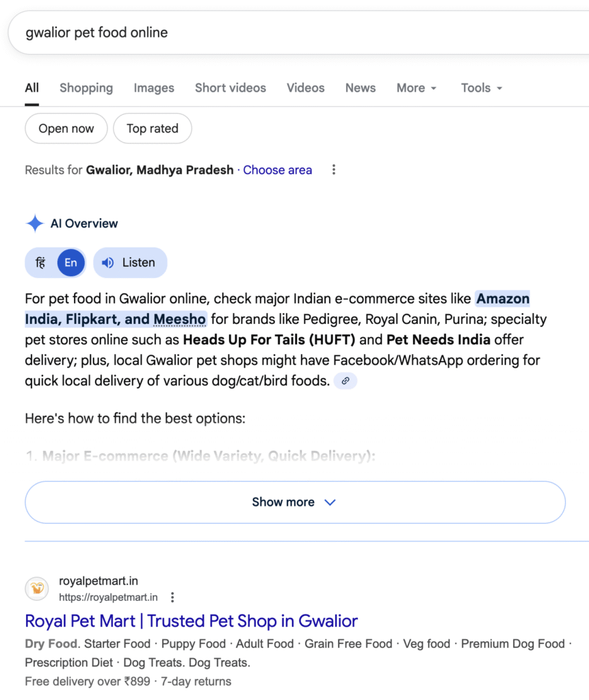The width and height of the screenshot is (589, 700).
Task: Click the AI Overview sparkle icon
Action: pos(34,224)
